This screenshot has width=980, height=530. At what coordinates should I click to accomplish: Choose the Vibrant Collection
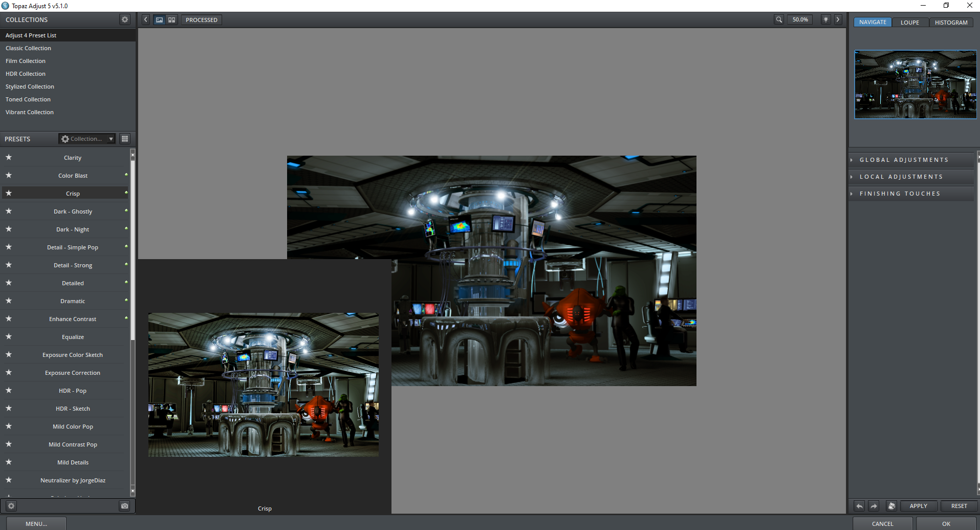68,112
